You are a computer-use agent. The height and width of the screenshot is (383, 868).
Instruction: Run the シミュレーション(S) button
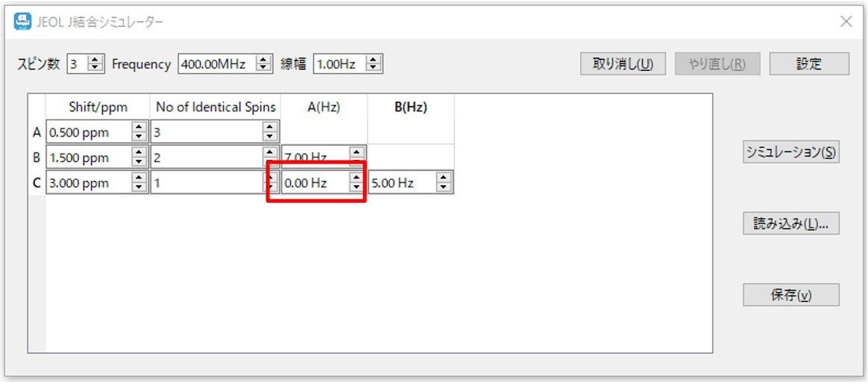tap(790, 152)
